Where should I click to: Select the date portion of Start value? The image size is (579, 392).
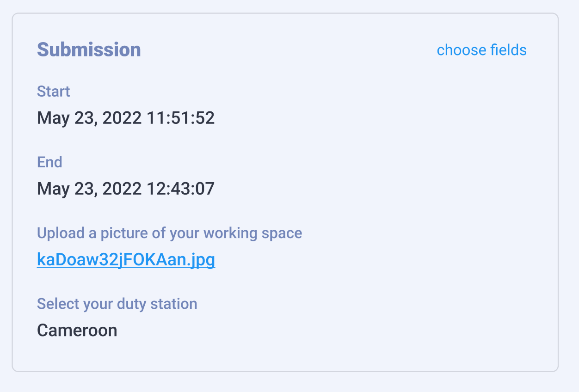(x=89, y=118)
